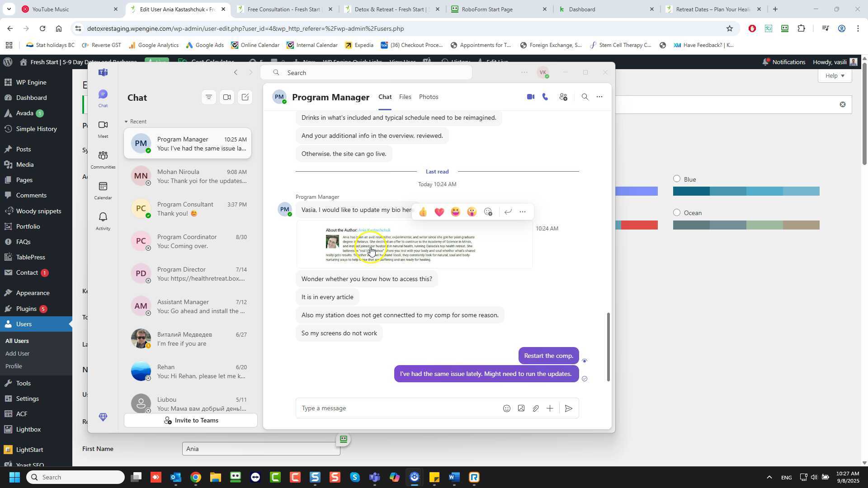
Task: Open the emoji picker in message box
Action: pos(507,408)
